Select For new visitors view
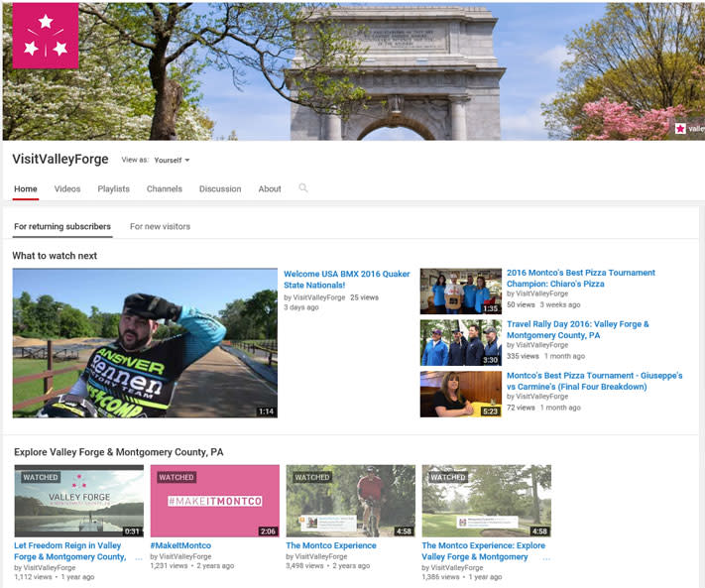Image resolution: width=705 pixels, height=588 pixels. 160,226
